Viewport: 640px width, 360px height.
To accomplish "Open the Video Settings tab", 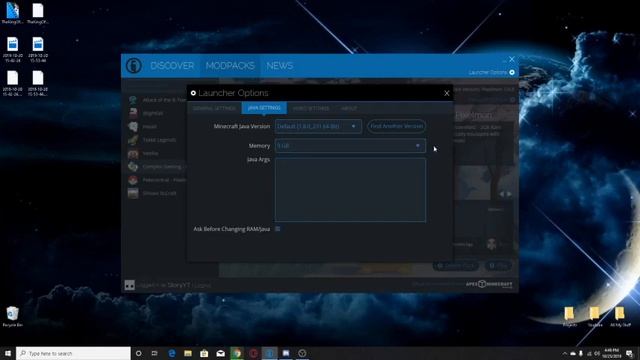I will click(311, 109).
